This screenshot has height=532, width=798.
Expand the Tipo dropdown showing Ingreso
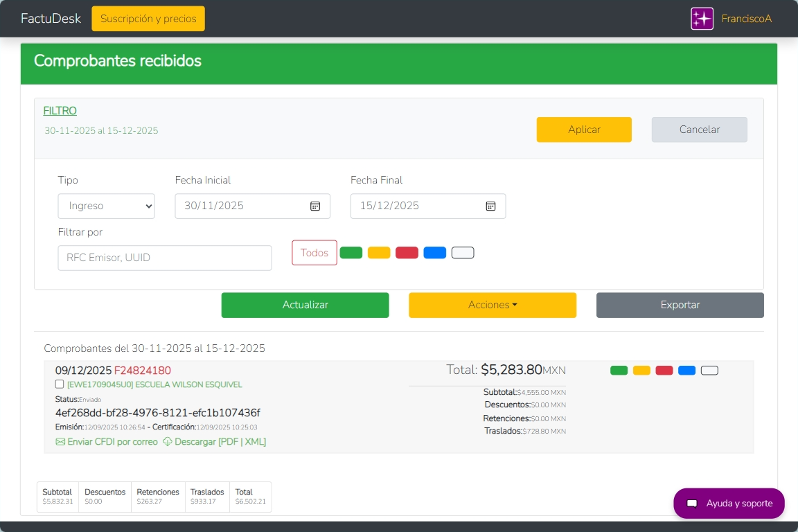pyautogui.click(x=107, y=206)
